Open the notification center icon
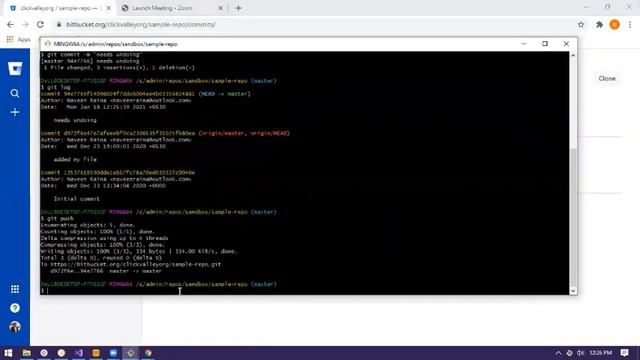This screenshot has width=640, height=360. pos(624,353)
